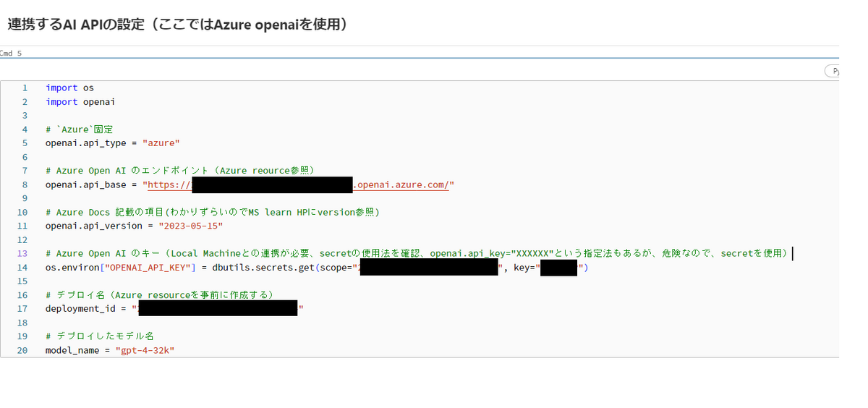The height and width of the screenshot is (408, 868).
Task: Click the Azure Open AI のエンドポイント comment
Action: pyautogui.click(x=180, y=170)
